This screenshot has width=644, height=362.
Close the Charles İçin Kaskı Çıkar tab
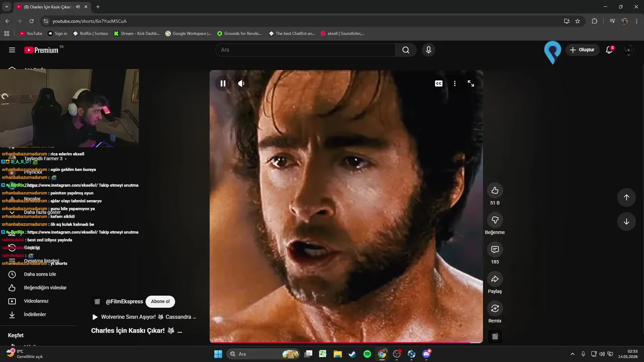[x=86, y=7]
